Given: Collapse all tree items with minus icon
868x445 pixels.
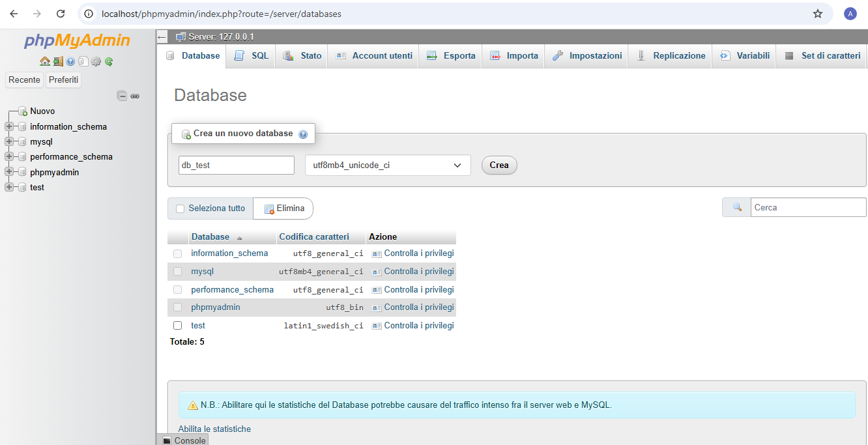Looking at the screenshot, I should [x=122, y=96].
